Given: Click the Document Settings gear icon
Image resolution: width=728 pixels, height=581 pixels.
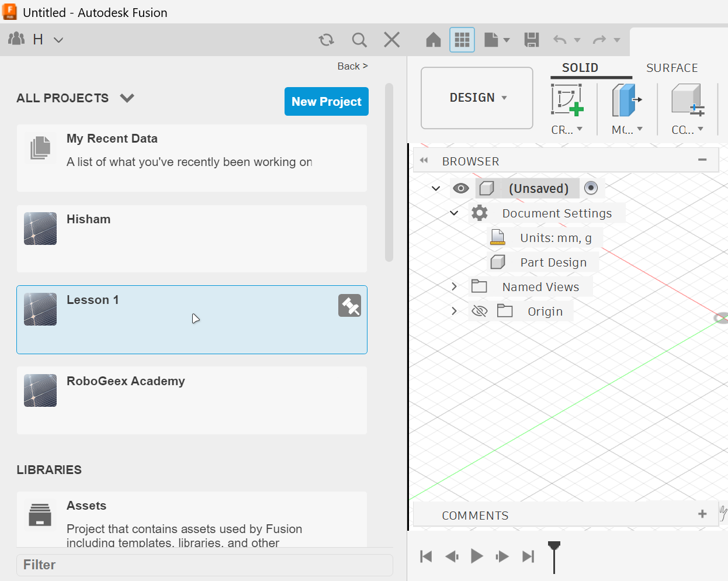Looking at the screenshot, I should [x=480, y=213].
